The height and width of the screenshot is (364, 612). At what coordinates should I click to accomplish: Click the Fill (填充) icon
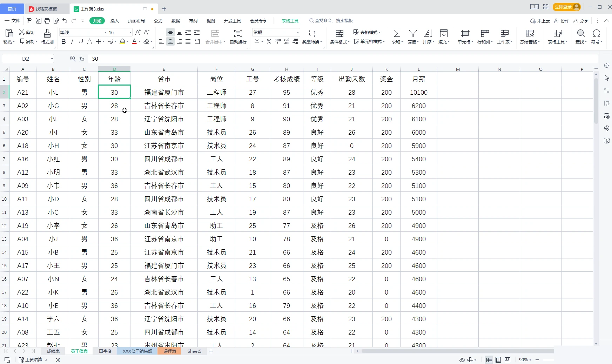444,33
